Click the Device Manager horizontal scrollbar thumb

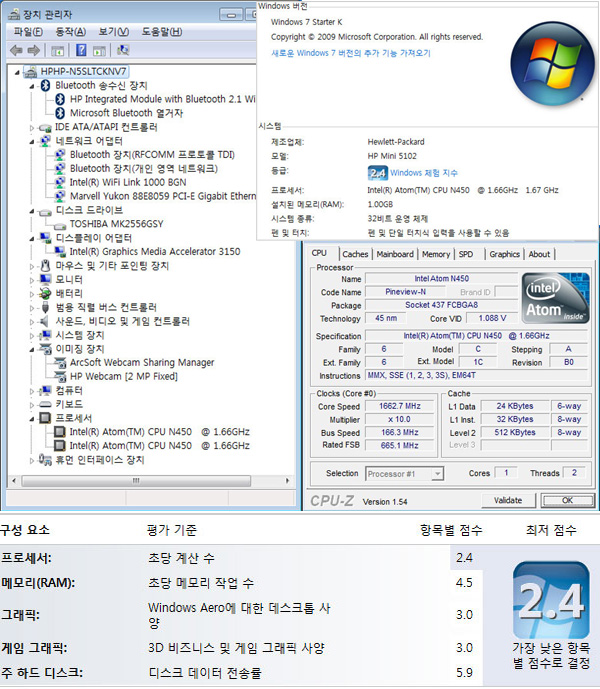click(136, 481)
